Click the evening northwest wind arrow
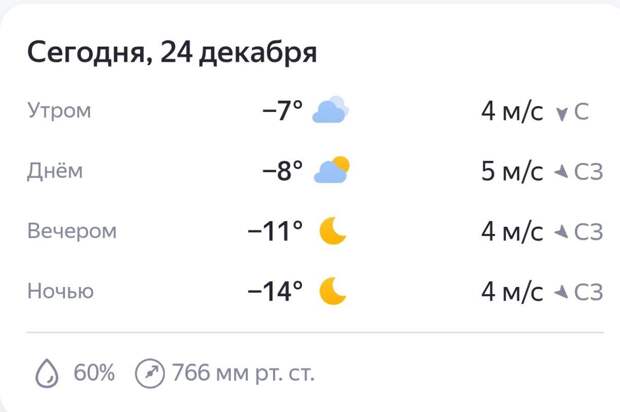Screen dimensions: 620x412 click(562, 232)
